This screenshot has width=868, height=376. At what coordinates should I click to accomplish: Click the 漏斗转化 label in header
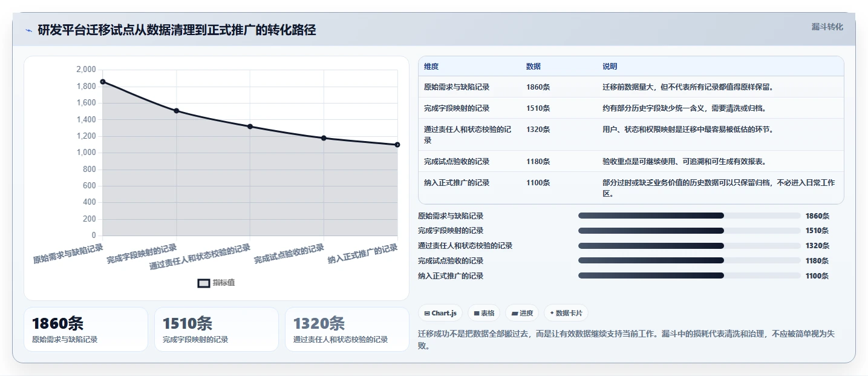coord(827,27)
